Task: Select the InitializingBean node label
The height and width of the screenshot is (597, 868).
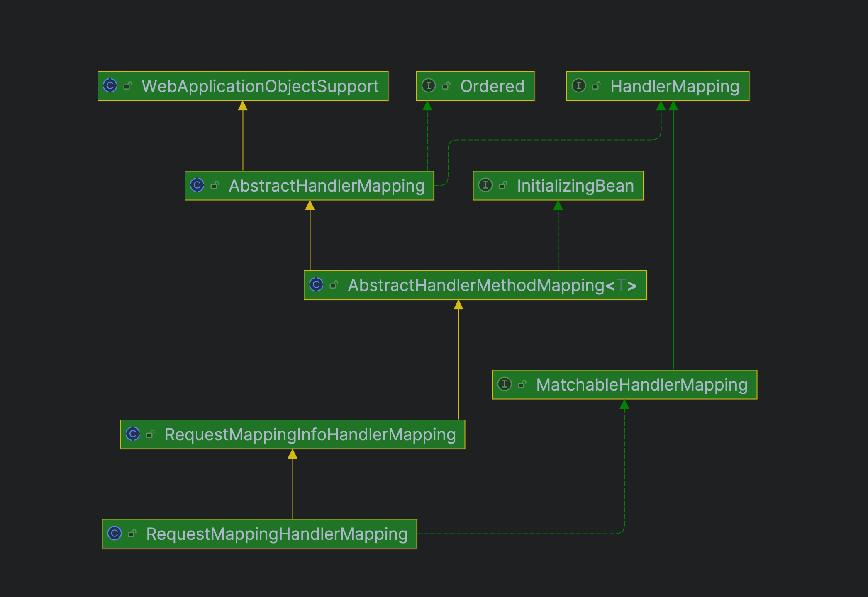Action: tap(575, 186)
